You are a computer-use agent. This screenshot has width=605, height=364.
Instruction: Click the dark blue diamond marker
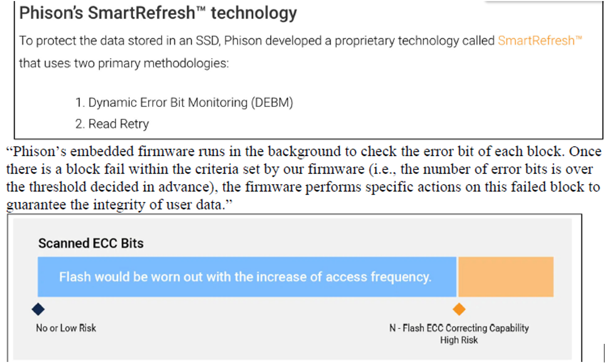[38, 309]
